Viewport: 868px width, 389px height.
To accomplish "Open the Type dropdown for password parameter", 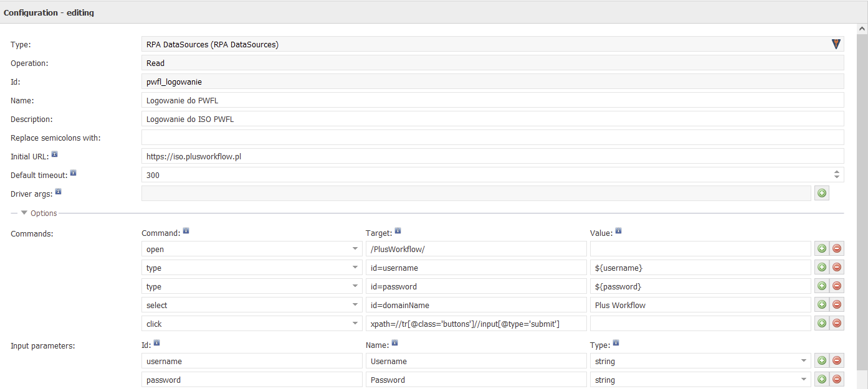I will point(804,380).
